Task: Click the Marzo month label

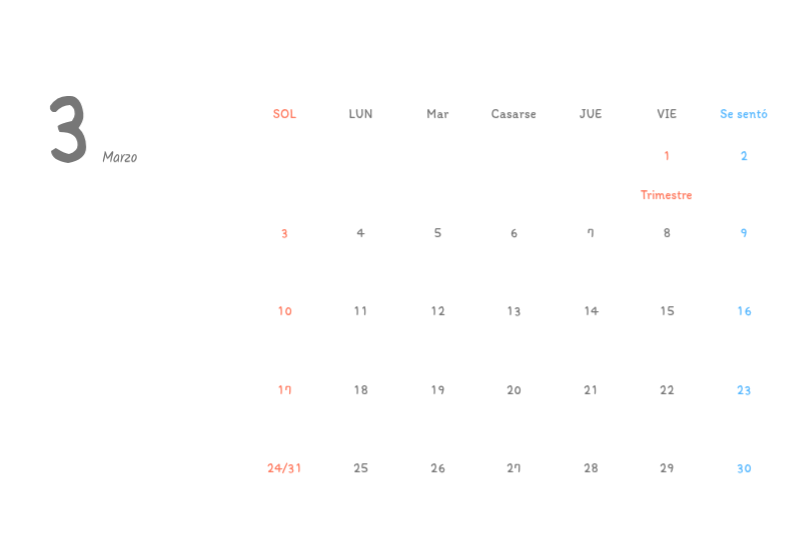Action: (119, 157)
